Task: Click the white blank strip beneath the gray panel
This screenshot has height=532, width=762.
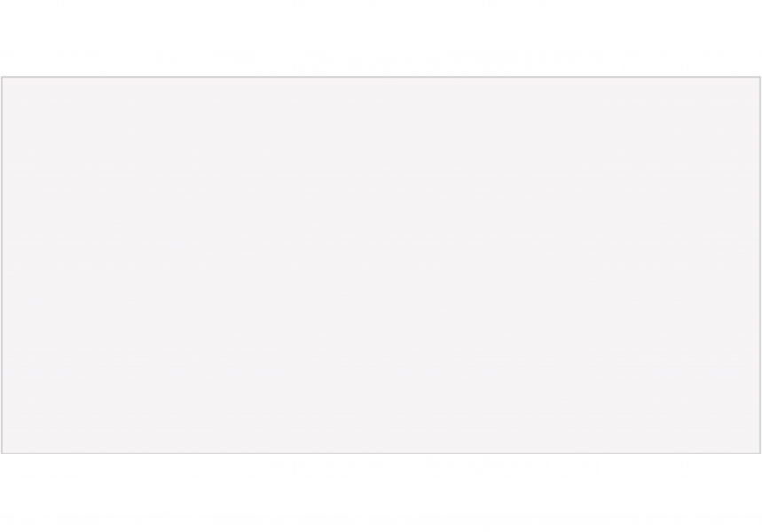Action: click(x=381, y=493)
